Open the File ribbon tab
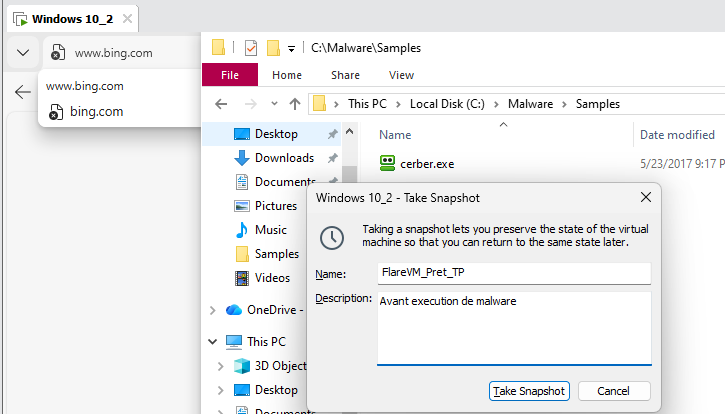The image size is (725, 414). click(x=230, y=75)
